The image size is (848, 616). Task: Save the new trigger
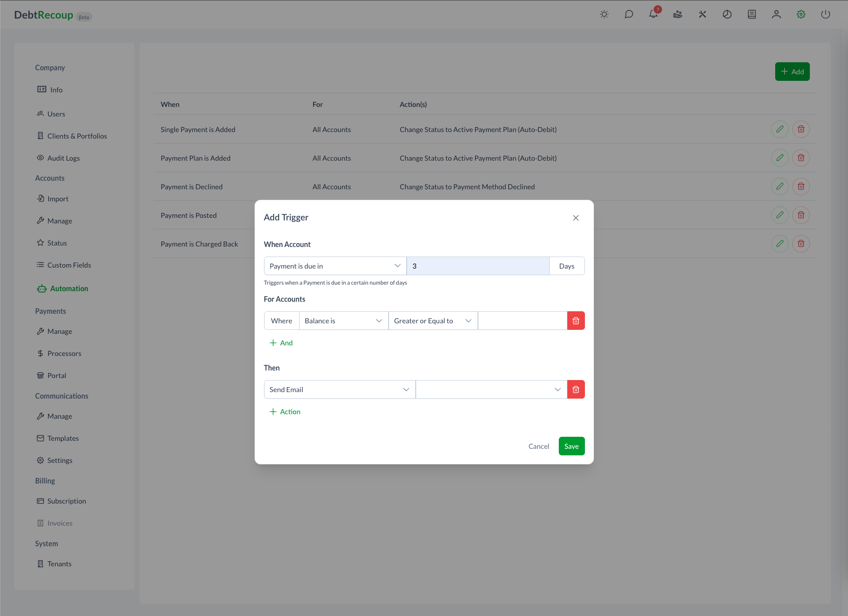[571, 446]
